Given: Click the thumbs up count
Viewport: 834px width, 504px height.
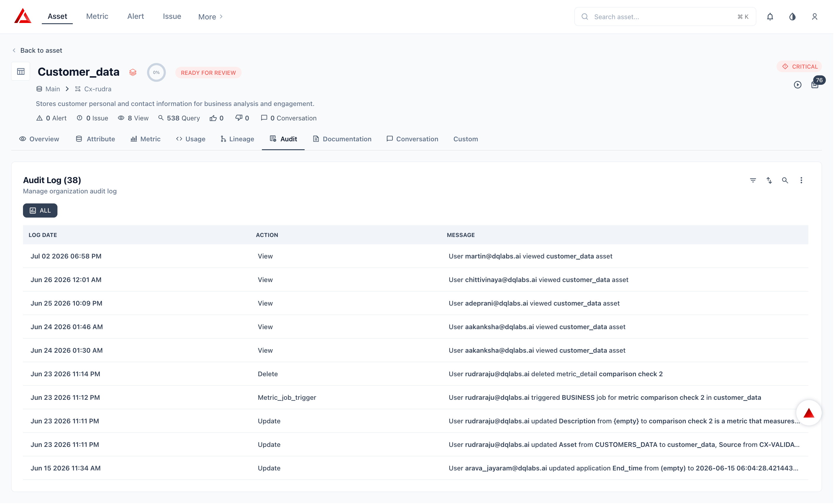Looking at the screenshot, I should [x=217, y=118].
